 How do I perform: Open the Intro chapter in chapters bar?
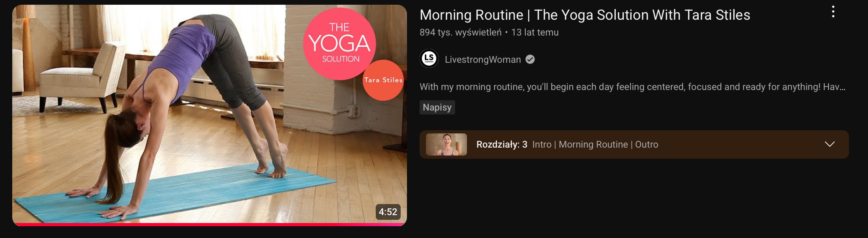click(542, 144)
